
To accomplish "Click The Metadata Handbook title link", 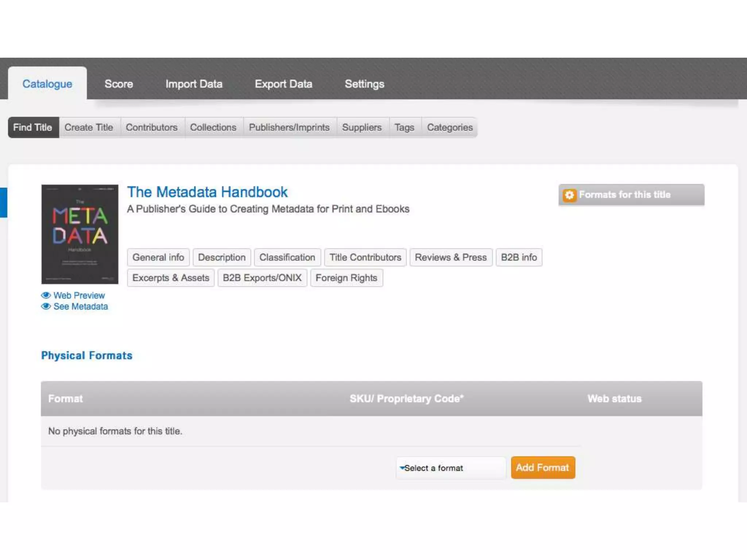I will pyautogui.click(x=207, y=192).
